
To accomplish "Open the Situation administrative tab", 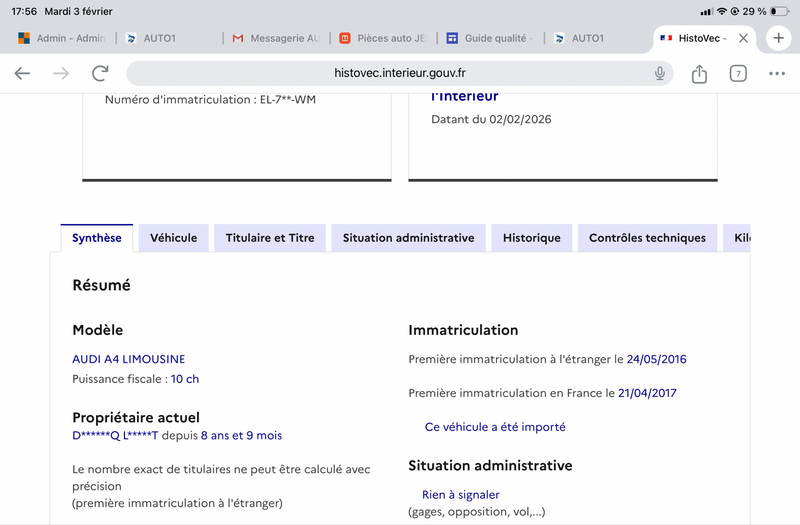I will pyautogui.click(x=408, y=238).
